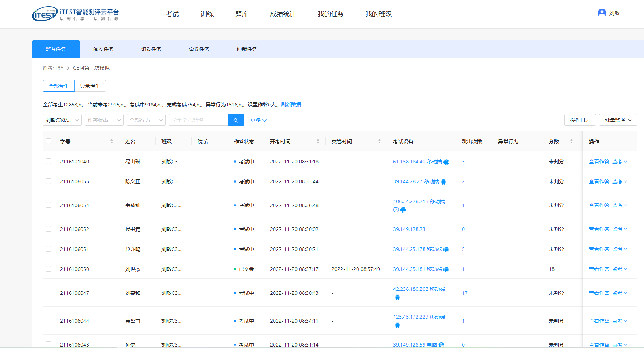Switch to the 阅卷任务 tab
Viewport: 644px width, 348px height.
coord(104,49)
